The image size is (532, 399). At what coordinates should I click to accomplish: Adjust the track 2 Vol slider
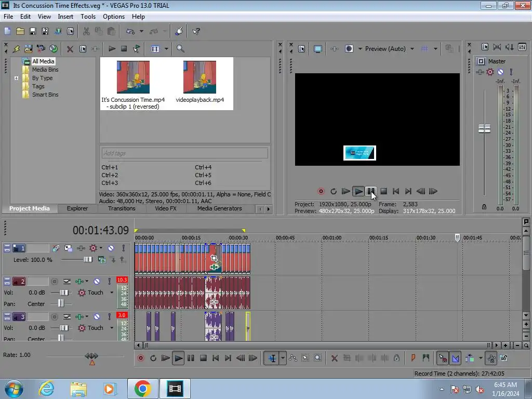(x=63, y=292)
